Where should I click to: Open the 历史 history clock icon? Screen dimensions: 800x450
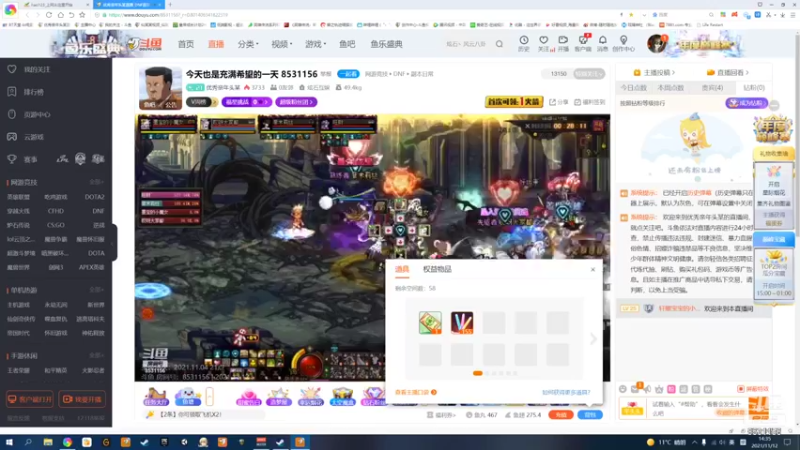pyautogui.click(x=523, y=40)
